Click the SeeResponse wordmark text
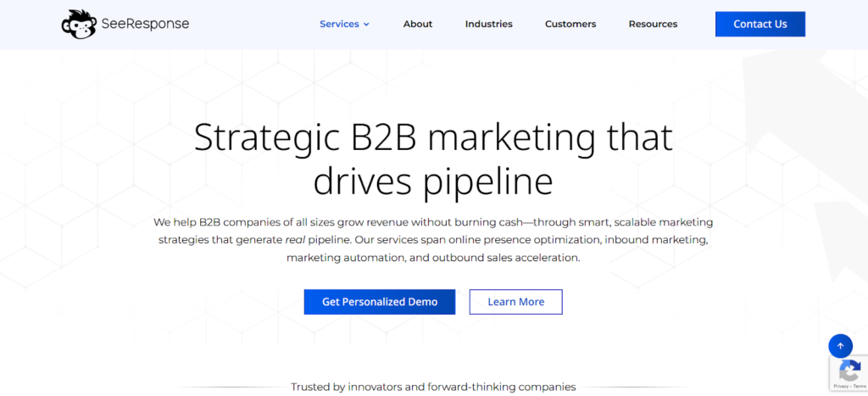The height and width of the screenshot is (396, 868). (x=145, y=24)
